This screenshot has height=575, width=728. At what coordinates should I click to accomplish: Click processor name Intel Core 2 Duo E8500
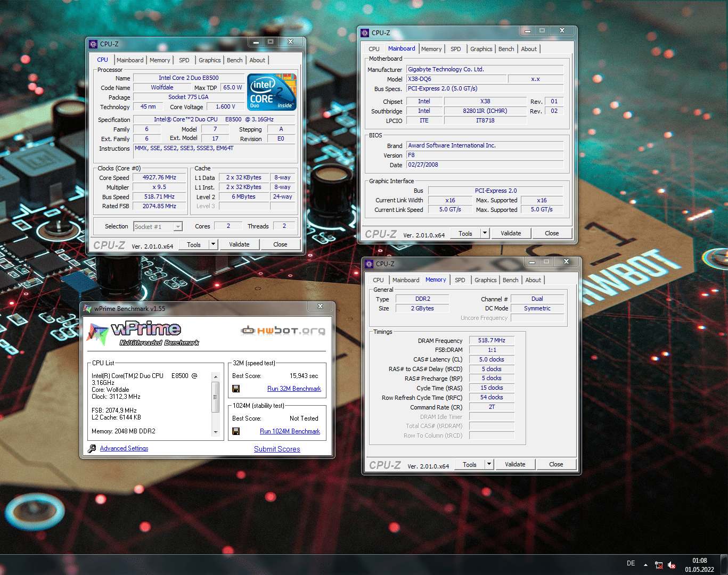(x=189, y=78)
